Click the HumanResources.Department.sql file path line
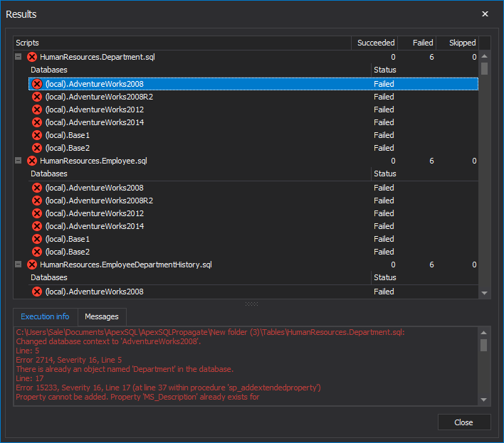504x443 pixels. [x=210, y=332]
